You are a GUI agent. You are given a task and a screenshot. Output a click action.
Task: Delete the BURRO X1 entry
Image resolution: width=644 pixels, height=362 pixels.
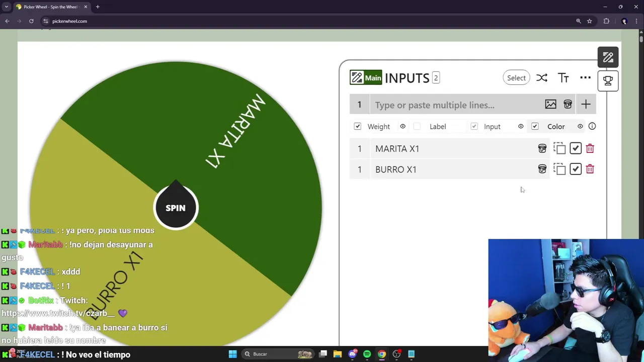[x=590, y=169]
